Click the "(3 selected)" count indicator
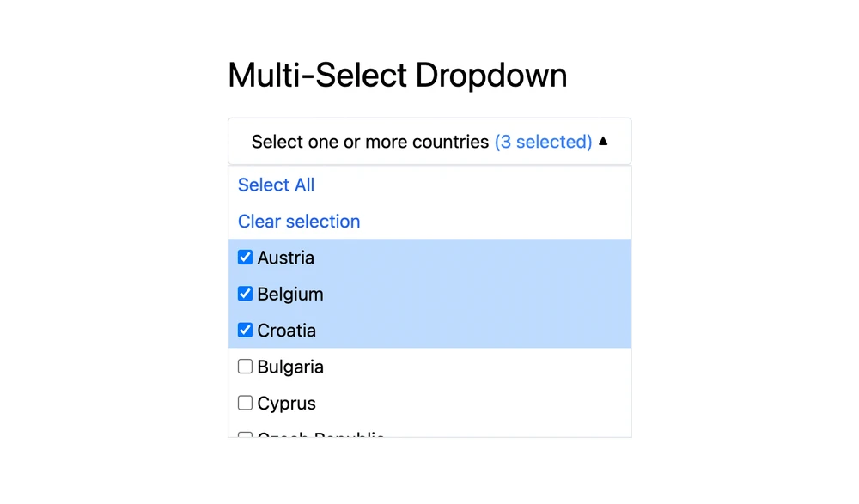This screenshot has height=504, width=859. 543,142
